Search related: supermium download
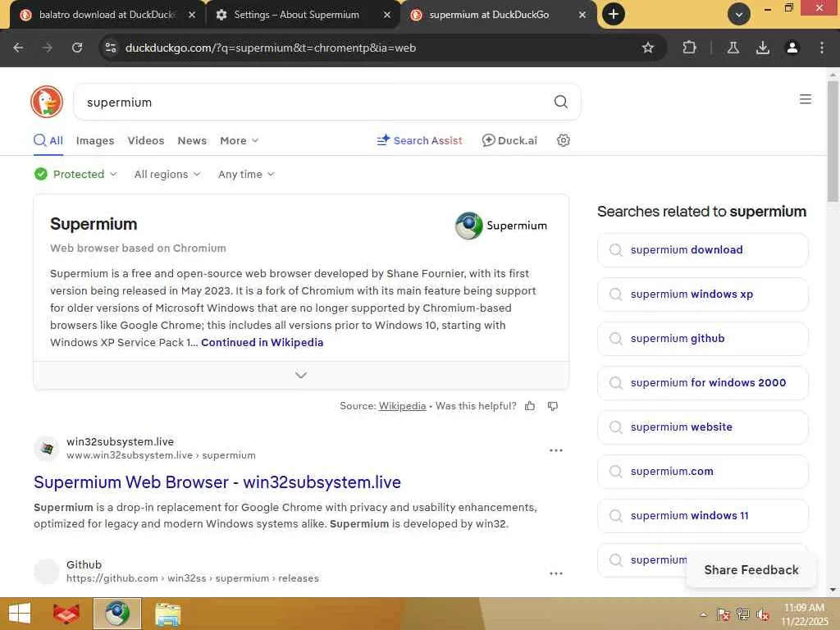Image resolution: width=840 pixels, height=630 pixels. (x=702, y=249)
